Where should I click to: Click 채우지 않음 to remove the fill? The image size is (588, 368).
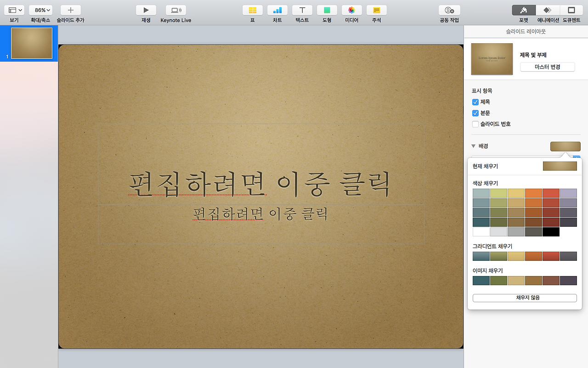click(524, 298)
